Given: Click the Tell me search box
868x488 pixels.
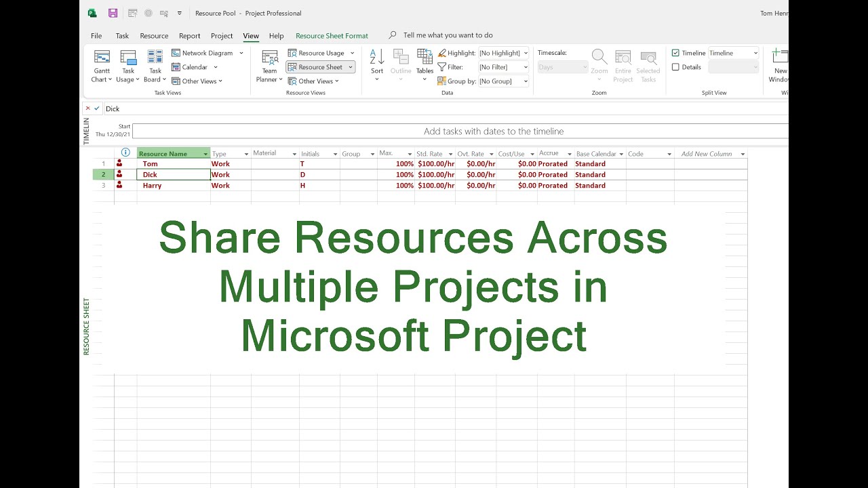Looking at the screenshot, I should coord(448,35).
